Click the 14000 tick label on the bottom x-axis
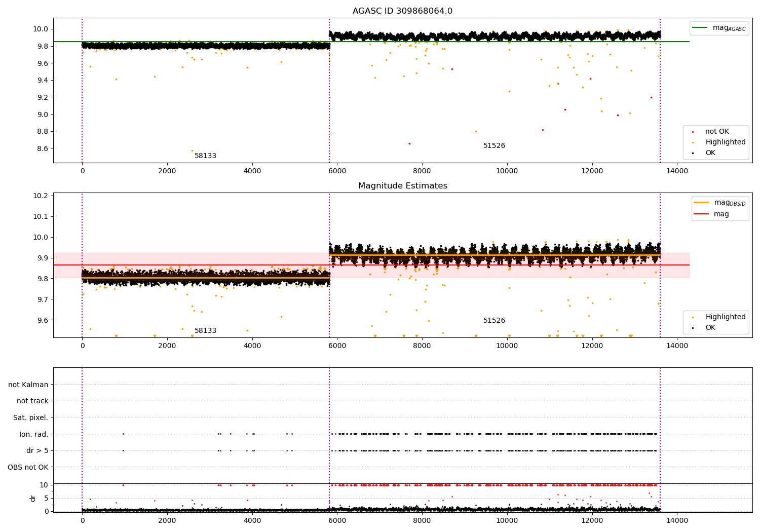Screen dimensions: 760x532 point(677,521)
